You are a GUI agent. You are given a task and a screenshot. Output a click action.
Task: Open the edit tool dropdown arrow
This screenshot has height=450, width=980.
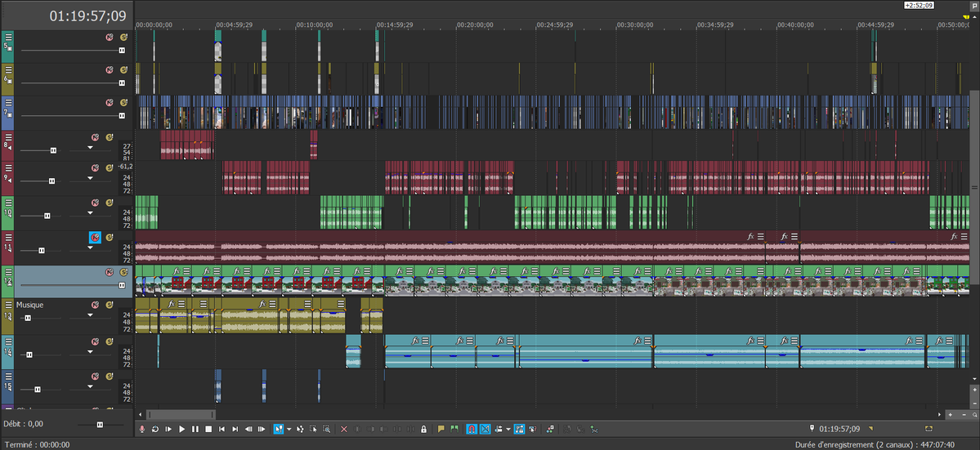(x=289, y=429)
